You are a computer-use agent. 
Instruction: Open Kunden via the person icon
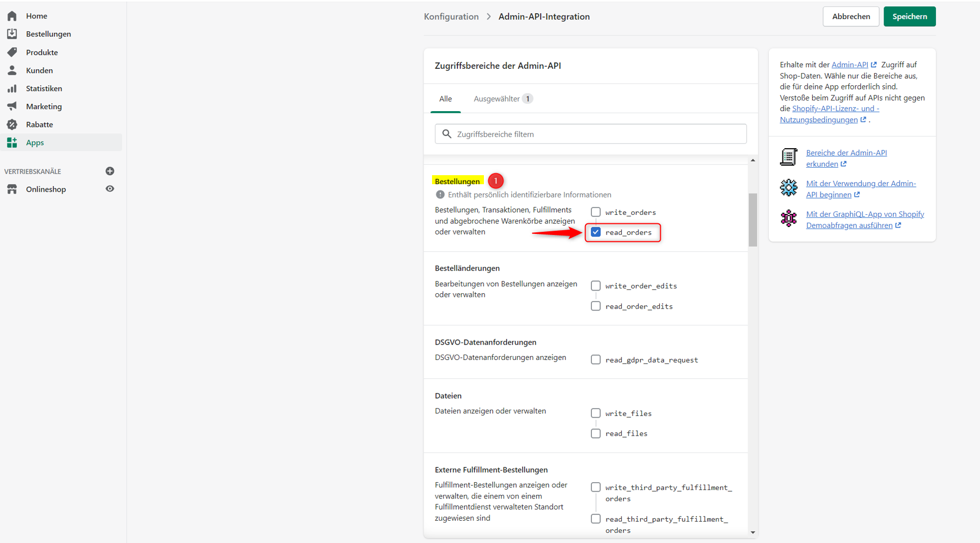(12, 70)
